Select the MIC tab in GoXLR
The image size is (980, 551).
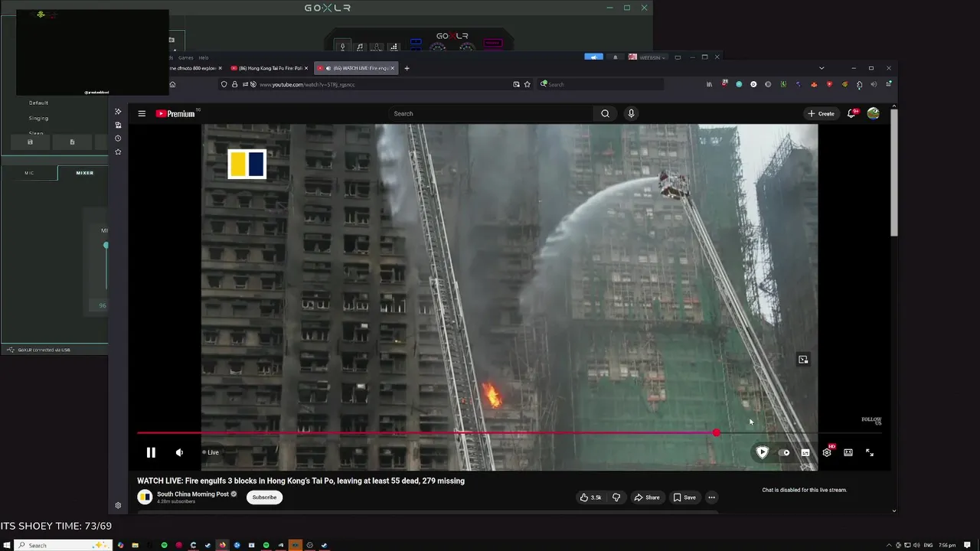(x=29, y=173)
